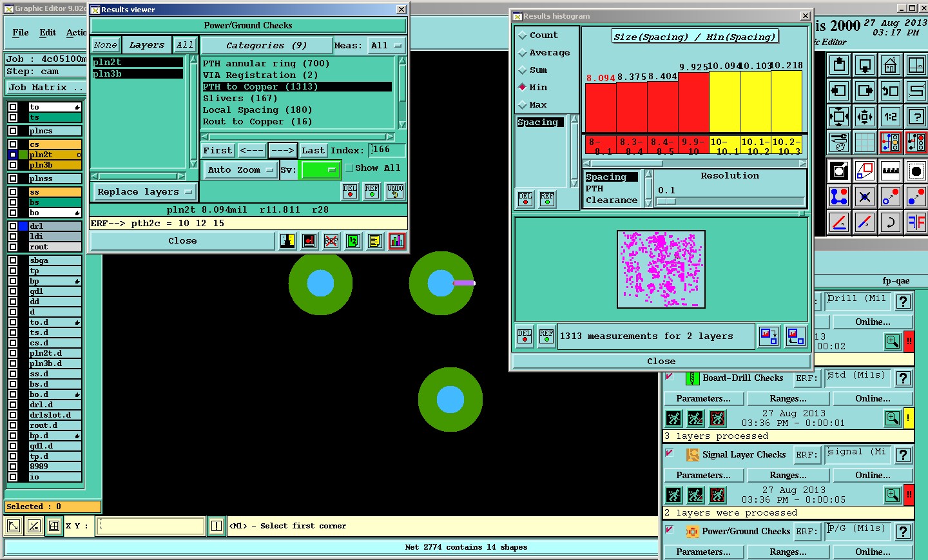Click the magenta measurement map thumbnail

tap(661, 269)
